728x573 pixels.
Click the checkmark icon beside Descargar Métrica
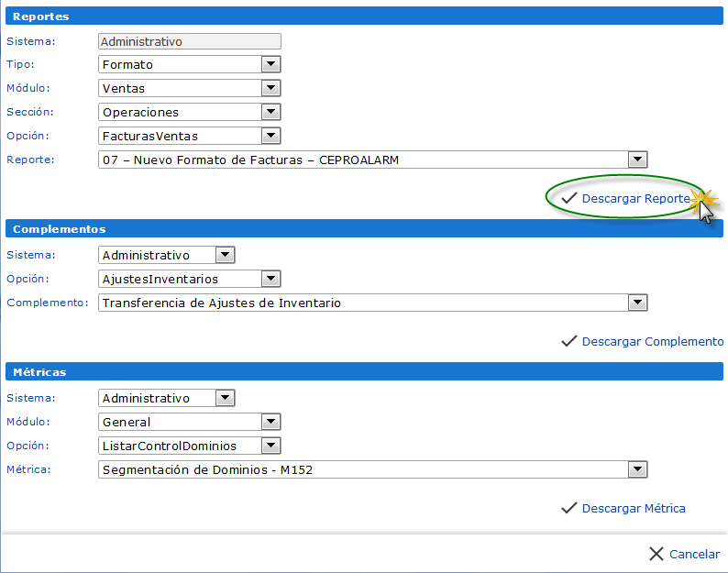coord(568,508)
